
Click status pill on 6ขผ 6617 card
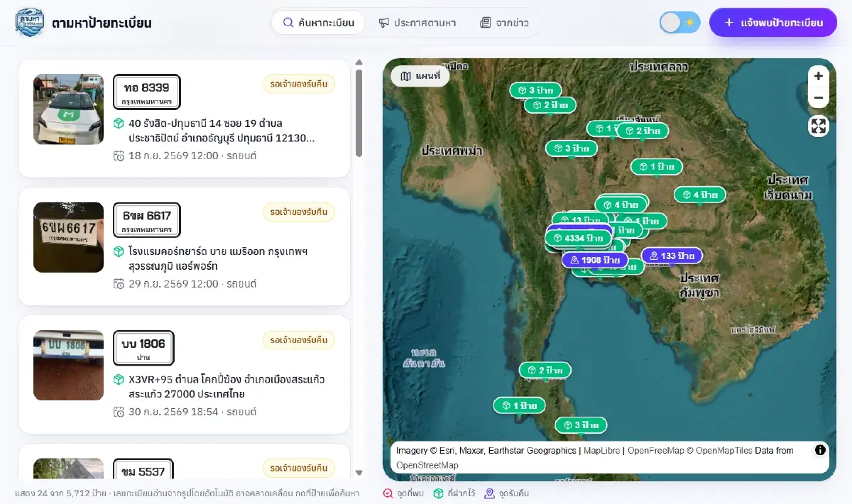298,212
